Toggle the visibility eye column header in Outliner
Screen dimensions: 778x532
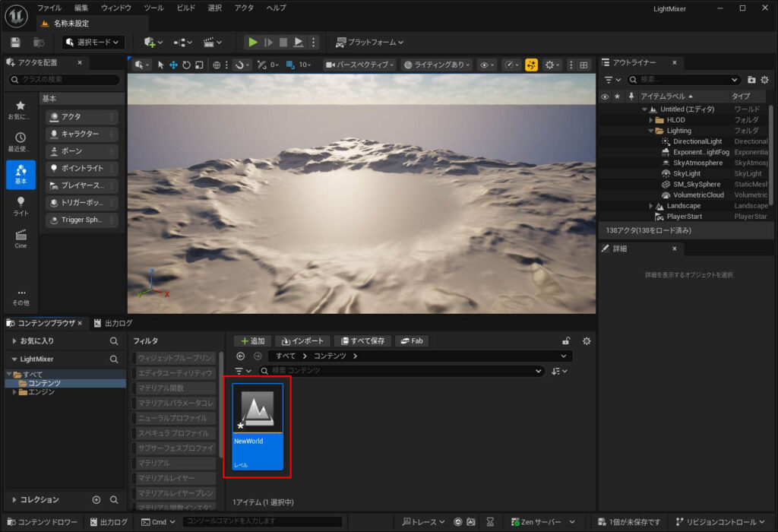(605, 97)
